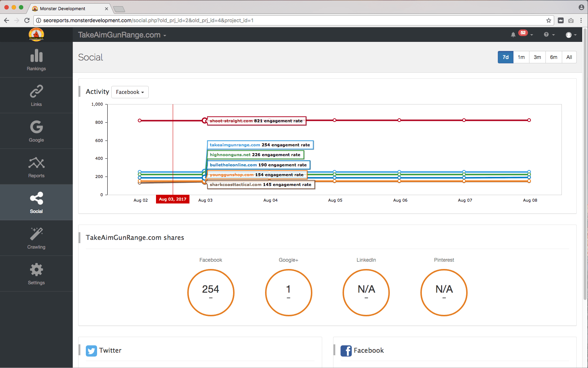Select the Social share icon

tap(36, 198)
